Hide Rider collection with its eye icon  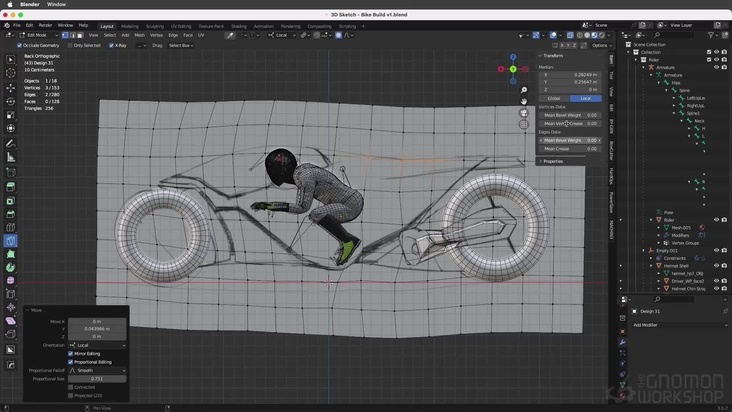point(717,60)
